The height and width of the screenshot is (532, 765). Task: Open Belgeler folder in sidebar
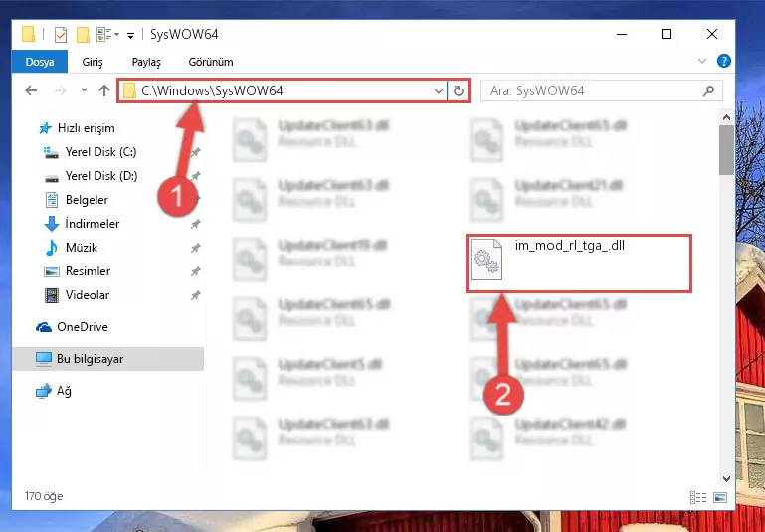point(77,200)
